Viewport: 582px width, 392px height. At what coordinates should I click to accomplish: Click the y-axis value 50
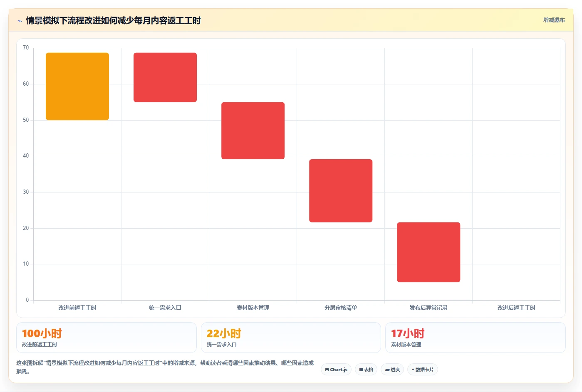26,120
